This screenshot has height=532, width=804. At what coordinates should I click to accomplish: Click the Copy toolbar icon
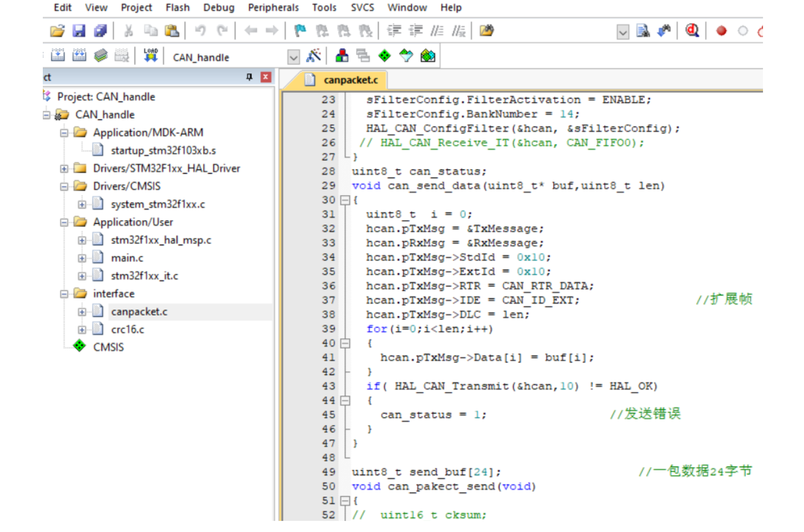tap(151, 31)
